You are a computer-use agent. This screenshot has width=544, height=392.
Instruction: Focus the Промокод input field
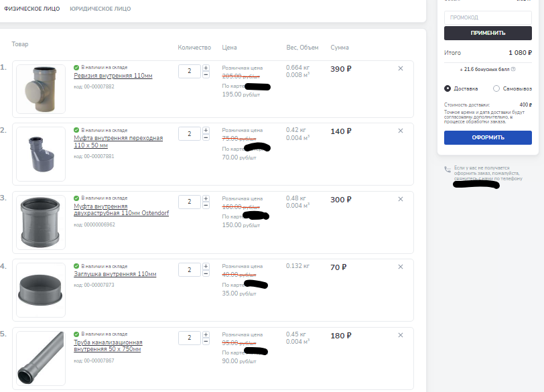click(x=488, y=18)
